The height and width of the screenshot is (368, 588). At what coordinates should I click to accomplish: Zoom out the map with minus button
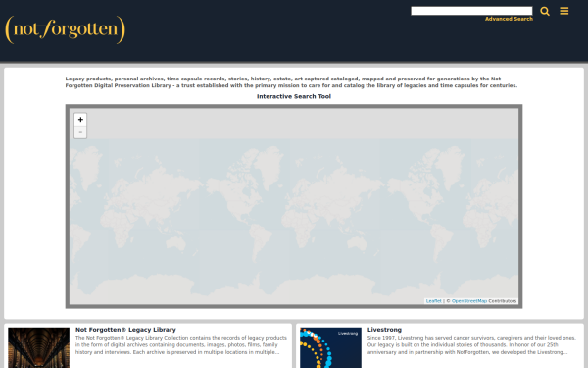click(x=80, y=132)
